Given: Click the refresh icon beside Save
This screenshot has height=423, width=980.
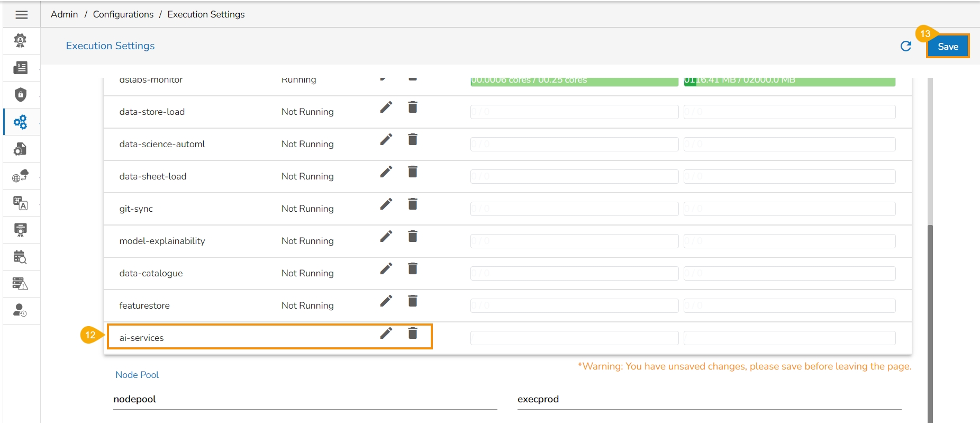Looking at the screenshot, I should point(905,47).
